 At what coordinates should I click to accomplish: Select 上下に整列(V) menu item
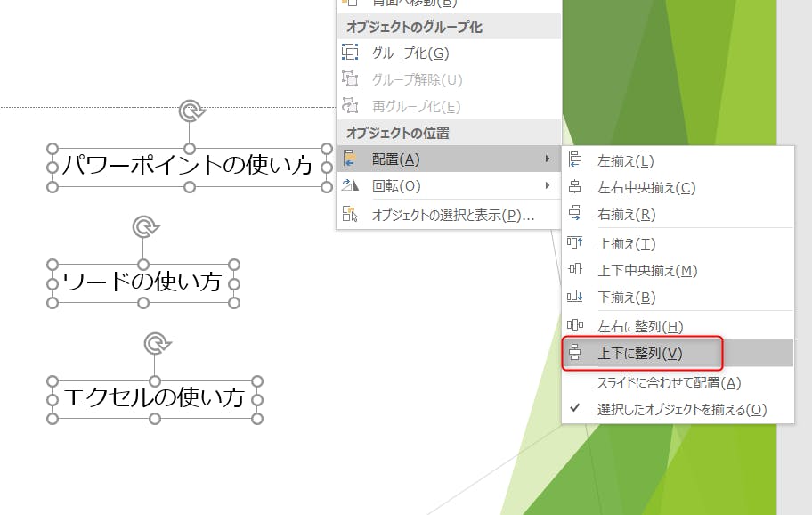pyautogui.click(x=639, y=353)
